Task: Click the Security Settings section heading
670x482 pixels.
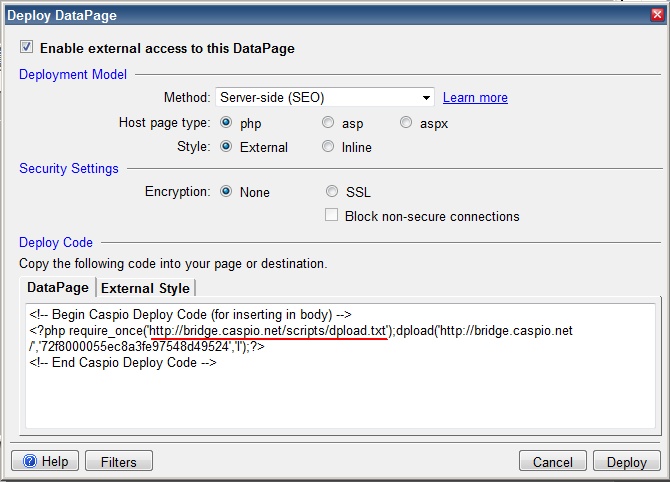Action: (x=69, y=168)
